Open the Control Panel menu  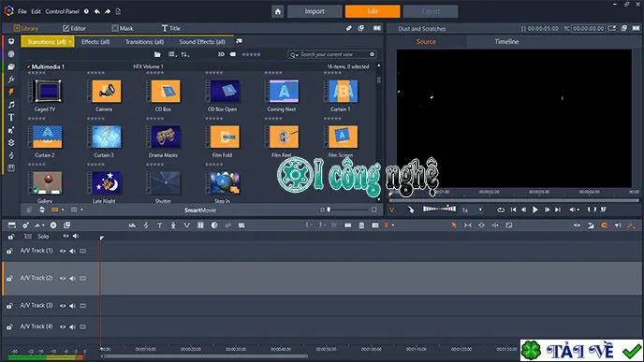pyautogui.click(x=62, y=11)
